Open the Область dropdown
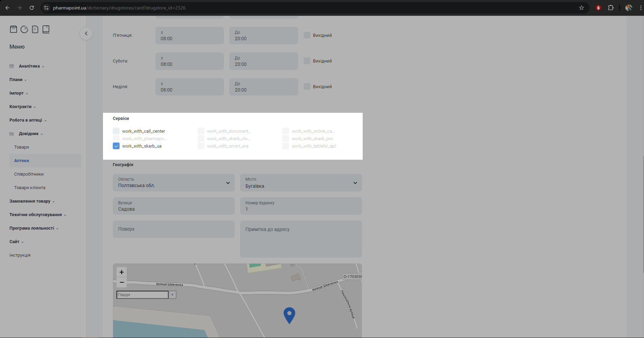The height and width of the screenshot is (338, 644). click(x=174, y=183)
